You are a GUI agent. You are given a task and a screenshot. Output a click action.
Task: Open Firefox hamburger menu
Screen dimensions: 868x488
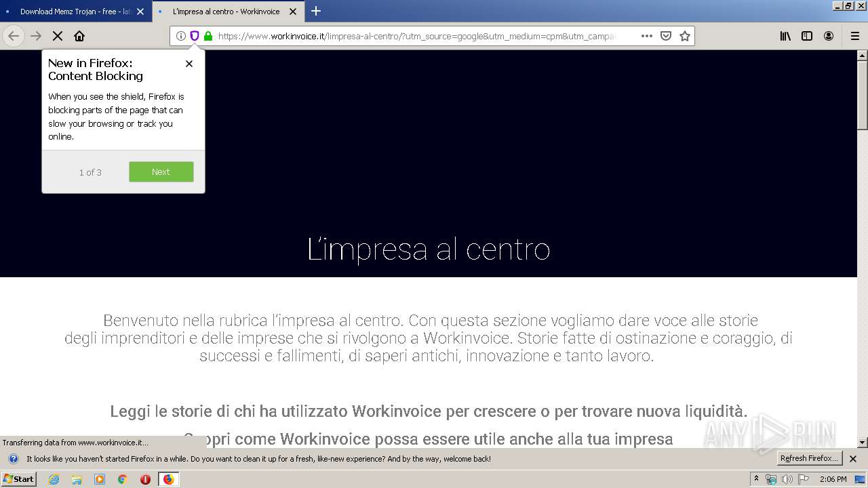[854, 36]
